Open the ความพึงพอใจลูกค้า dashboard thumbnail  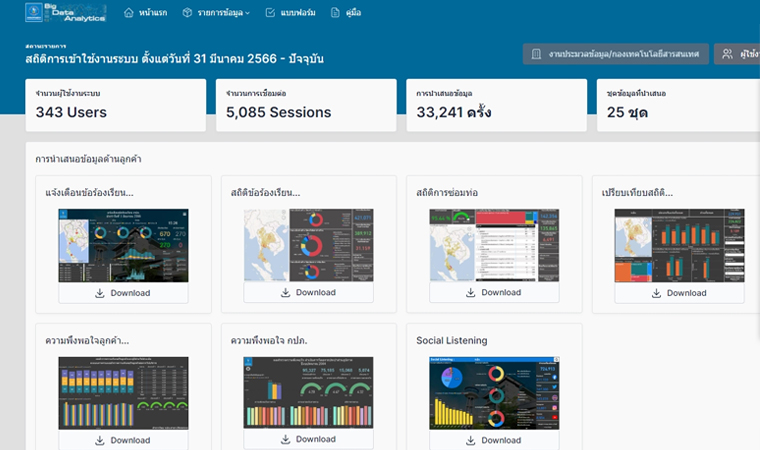tap(123, 393)
